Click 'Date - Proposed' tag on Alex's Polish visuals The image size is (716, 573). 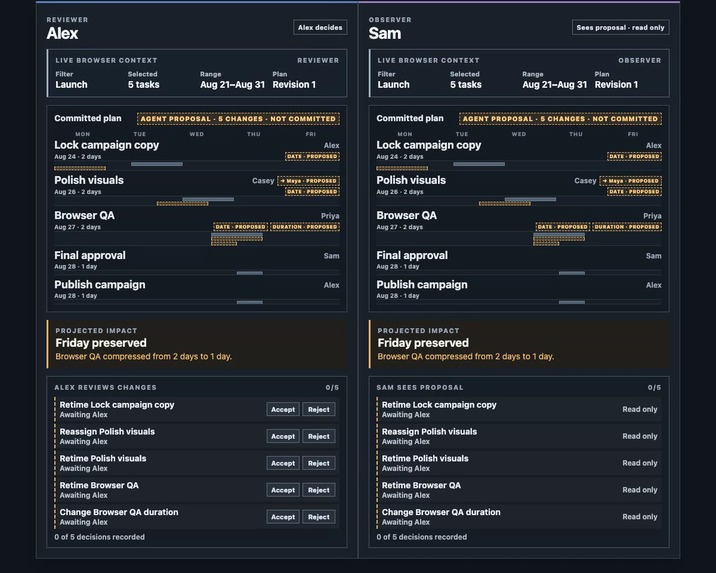tap(312, 192)
